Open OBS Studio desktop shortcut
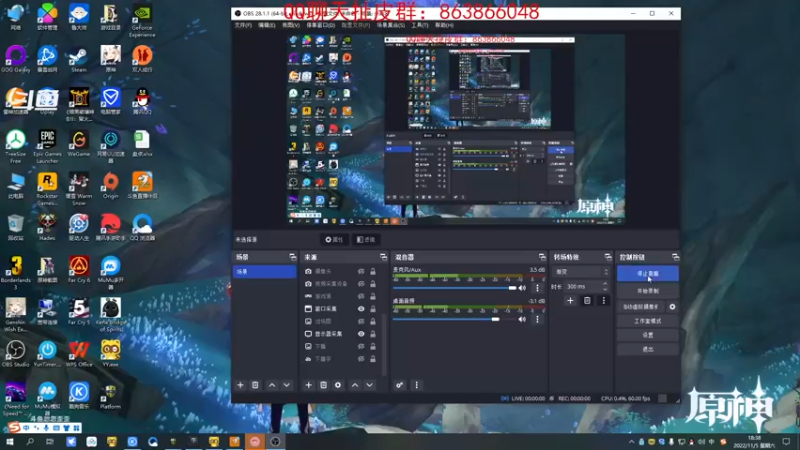The width and height of the screenshot is (800, 450). [x=15, y=354]
